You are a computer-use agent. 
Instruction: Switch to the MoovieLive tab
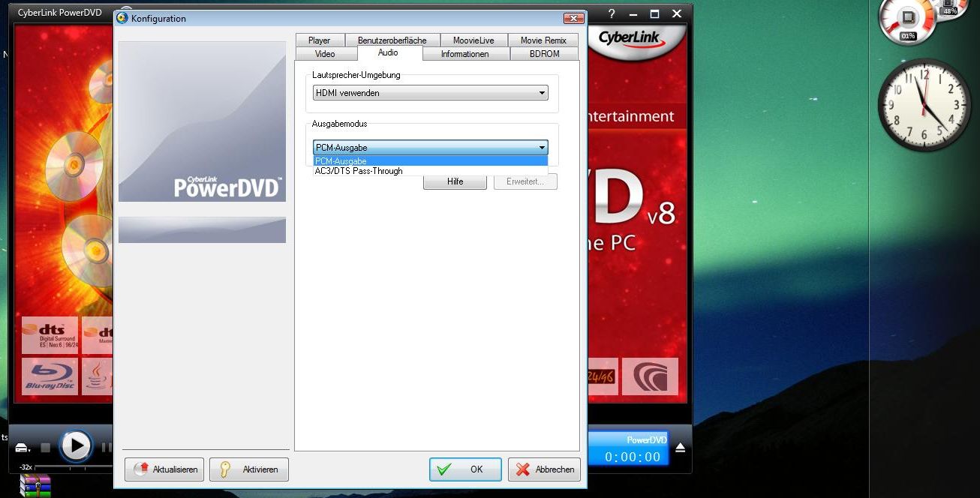tap(473, 40)
